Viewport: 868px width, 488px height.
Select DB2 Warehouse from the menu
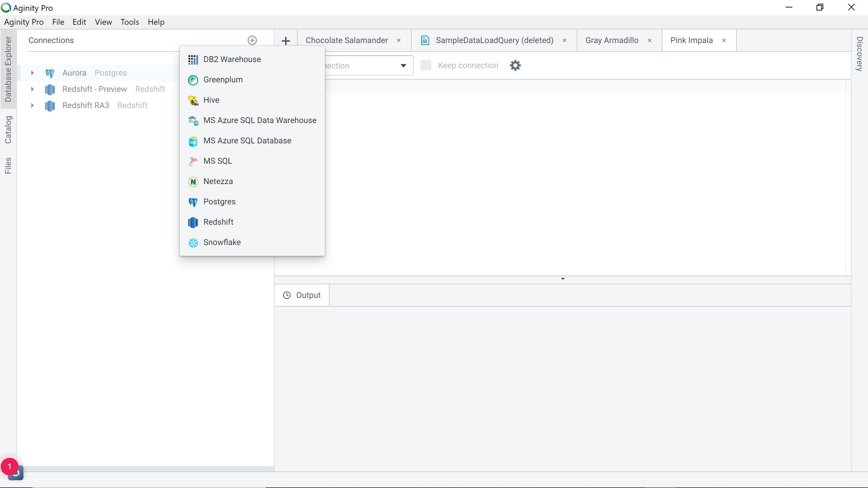click(x=232, y=59)
